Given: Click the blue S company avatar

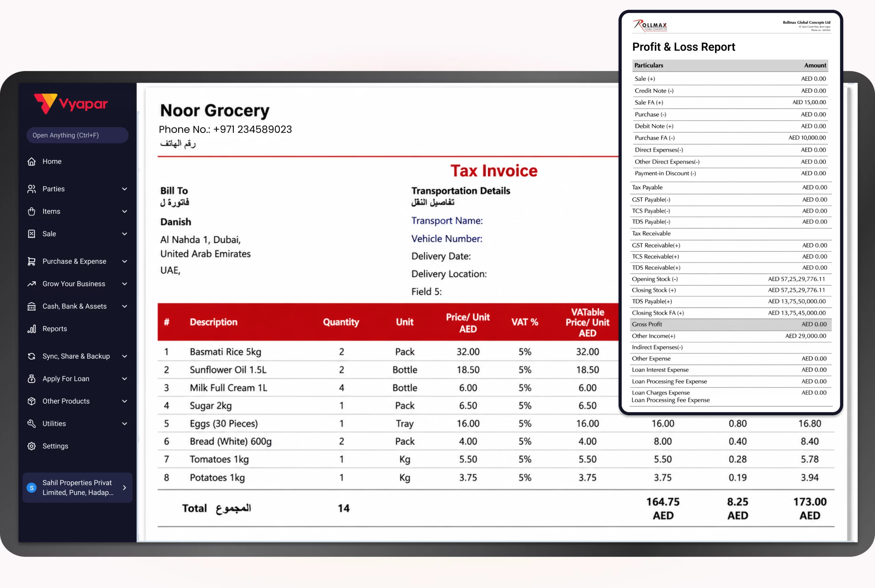Looking at the screenshot, I should [x=31, y=487].
